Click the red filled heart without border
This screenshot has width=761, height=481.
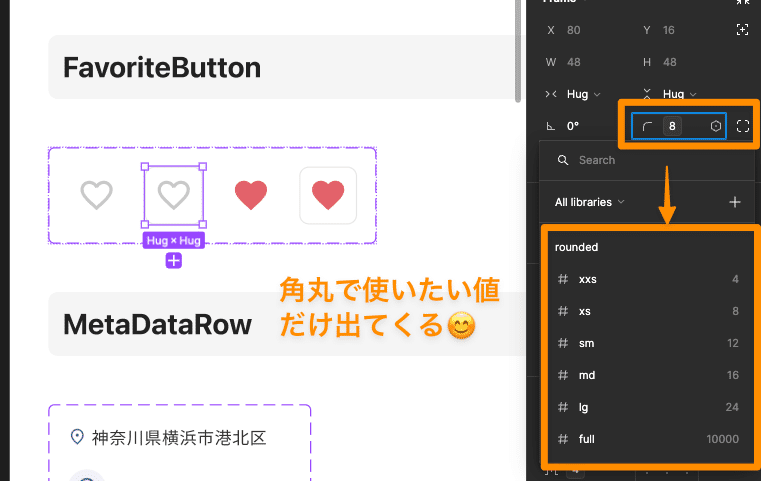click(251, 195)
